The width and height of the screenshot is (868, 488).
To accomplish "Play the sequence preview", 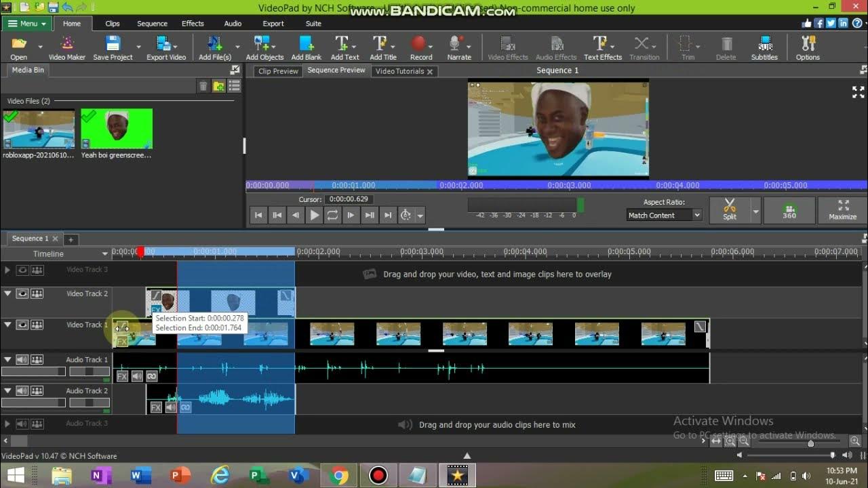I will [314, 215].
